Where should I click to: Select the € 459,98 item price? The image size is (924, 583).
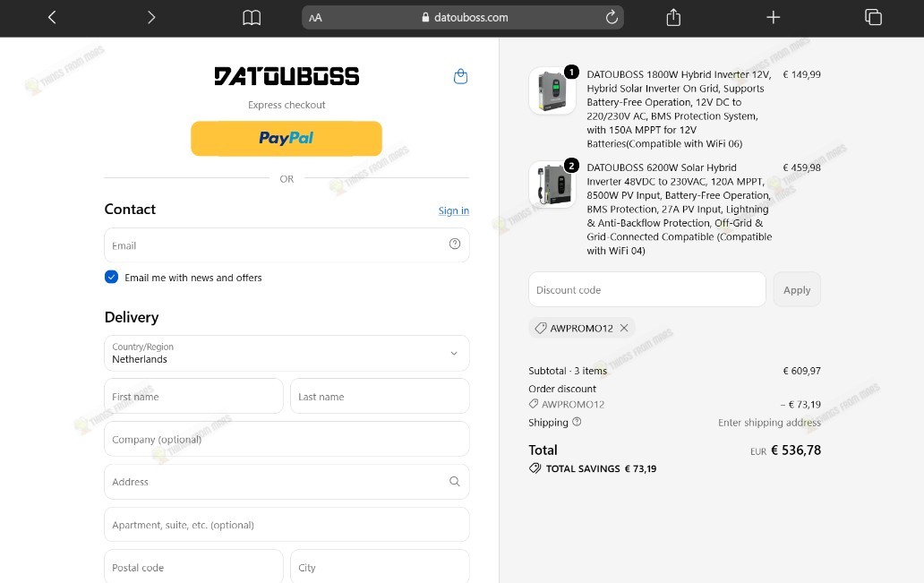pyautogui.click(x=801, y=167)
